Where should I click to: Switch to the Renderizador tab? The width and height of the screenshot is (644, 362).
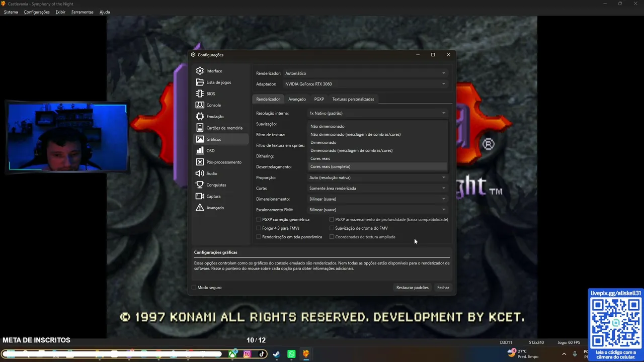tap(268, 99)
